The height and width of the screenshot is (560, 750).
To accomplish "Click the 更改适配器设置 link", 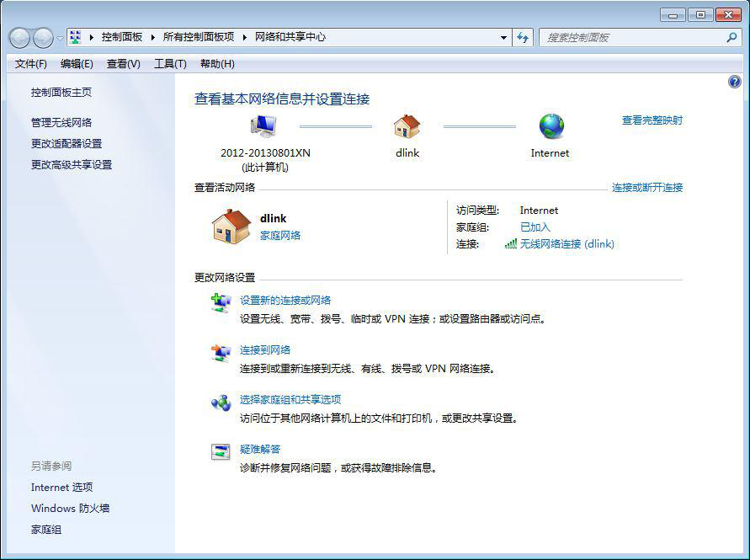I will tap(66, 144).
